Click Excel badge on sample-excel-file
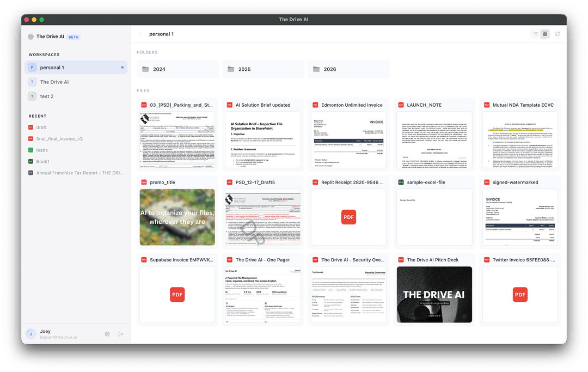The image size is (588, 372). 401,182
